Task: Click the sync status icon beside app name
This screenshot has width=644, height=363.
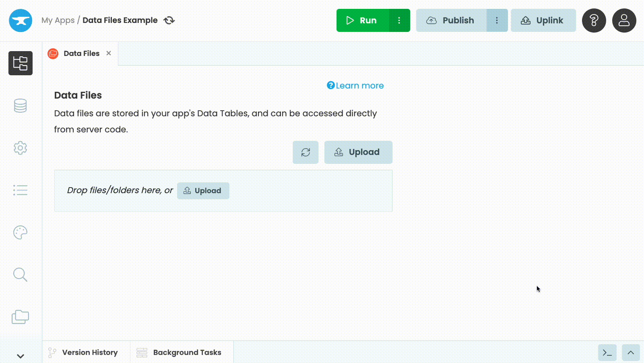Action: 169,20
